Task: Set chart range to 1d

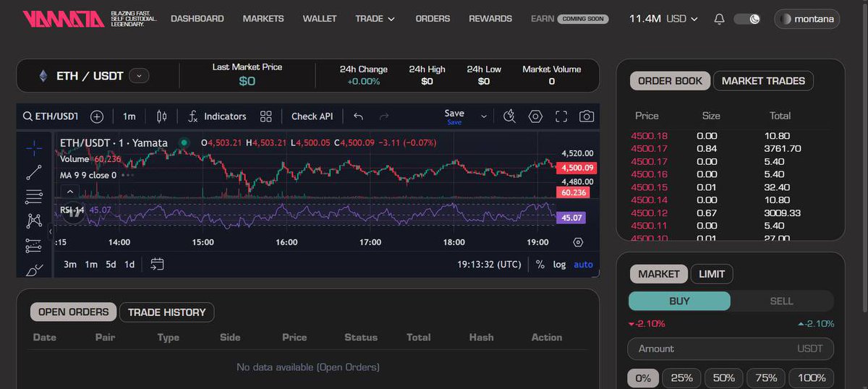Action: [129, 265]
